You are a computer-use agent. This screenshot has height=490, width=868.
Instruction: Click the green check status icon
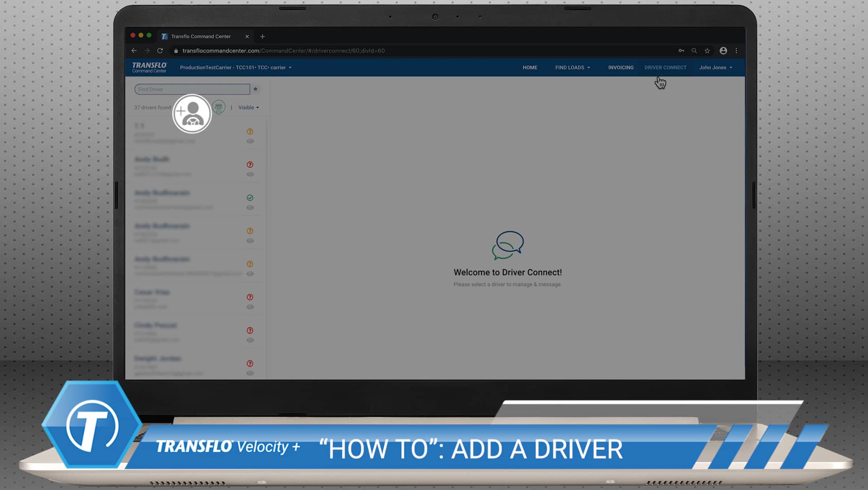tap(250, 198)
